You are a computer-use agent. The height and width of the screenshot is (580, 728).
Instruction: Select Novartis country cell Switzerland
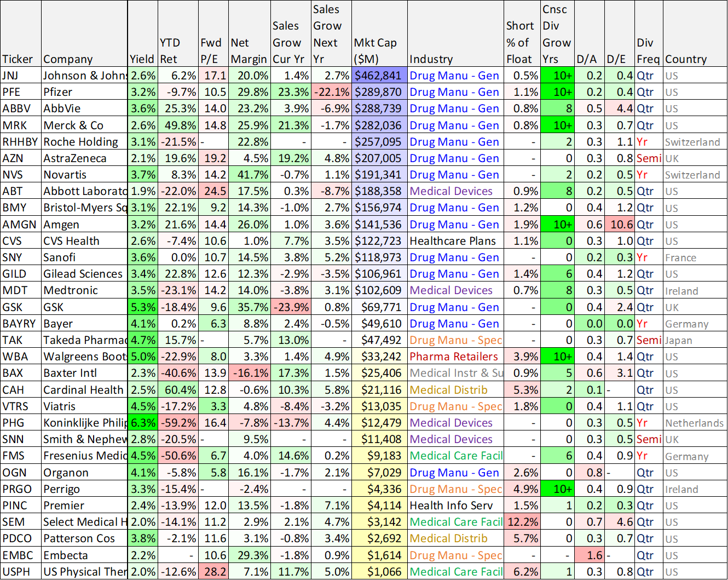coord(695,175)
